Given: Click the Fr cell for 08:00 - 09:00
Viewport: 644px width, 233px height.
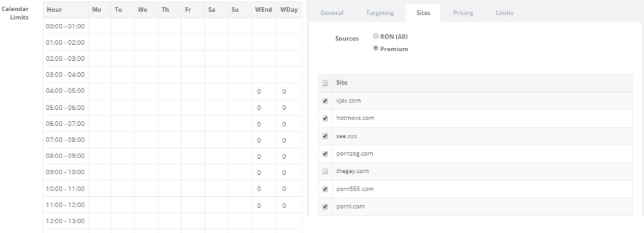Looking at the screenshot, I should (193, 156).
